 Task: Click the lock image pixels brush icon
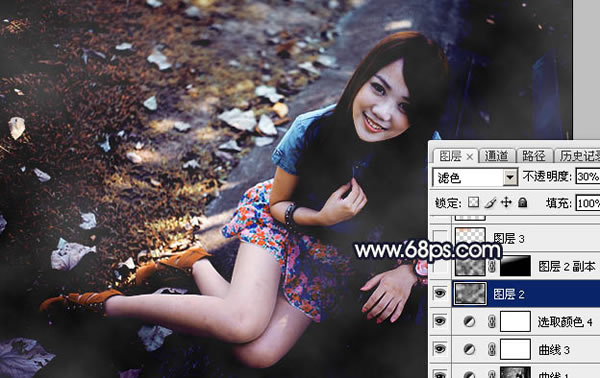490,202
